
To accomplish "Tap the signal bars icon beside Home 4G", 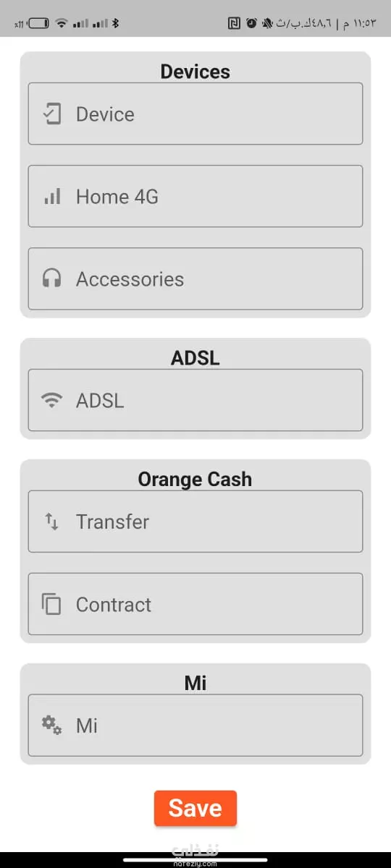I will coord(51,197).
